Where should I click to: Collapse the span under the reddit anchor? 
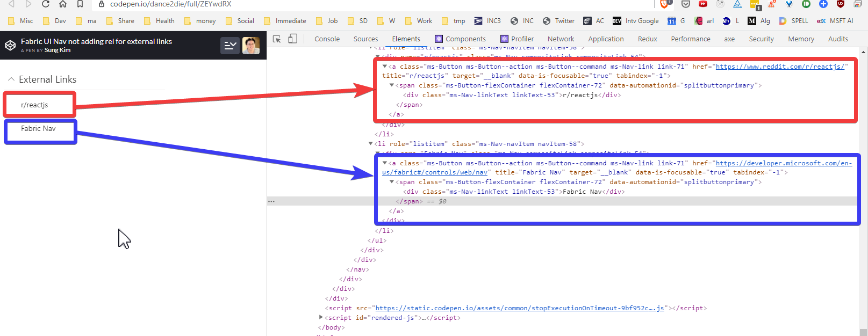(x=392, y=85)
